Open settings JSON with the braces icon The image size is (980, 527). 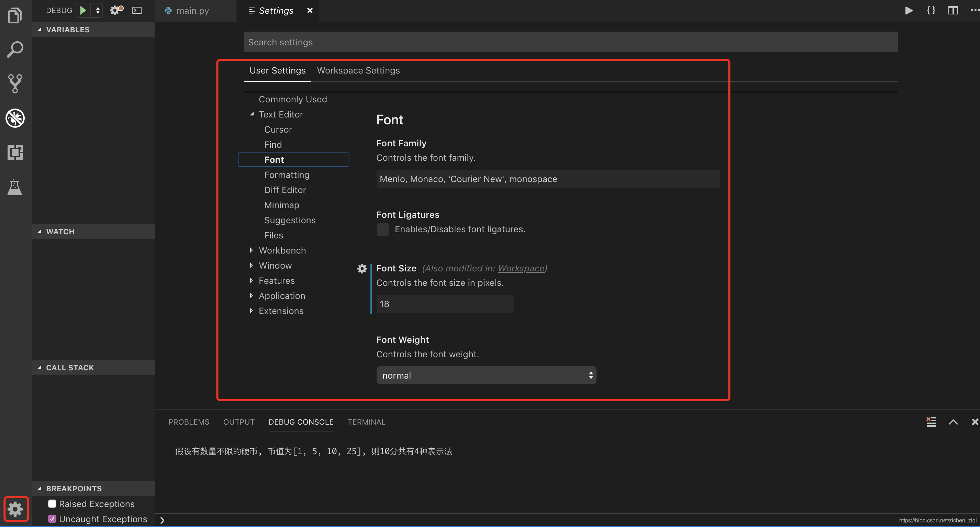(x=931, y=10)
